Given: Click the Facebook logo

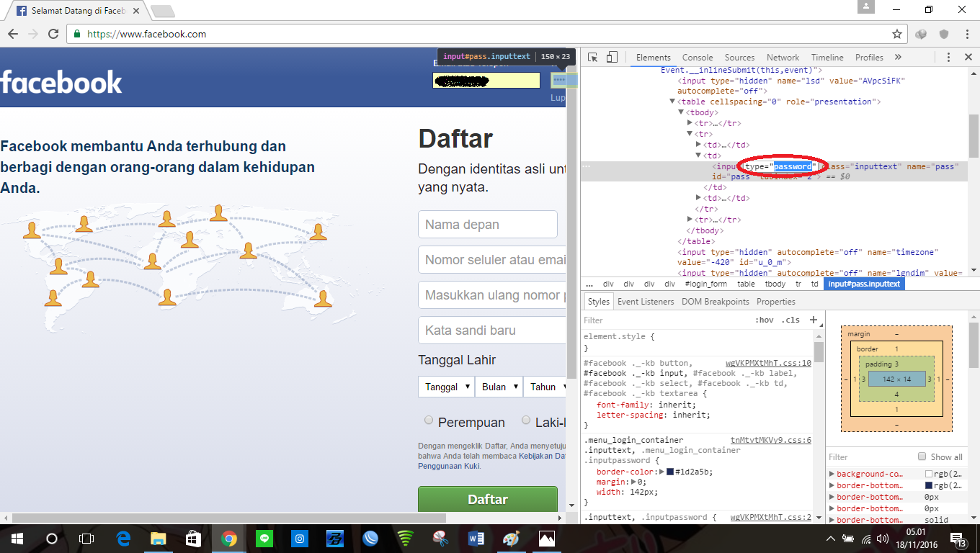Looking at the screenshot, I should click(61, 81).
